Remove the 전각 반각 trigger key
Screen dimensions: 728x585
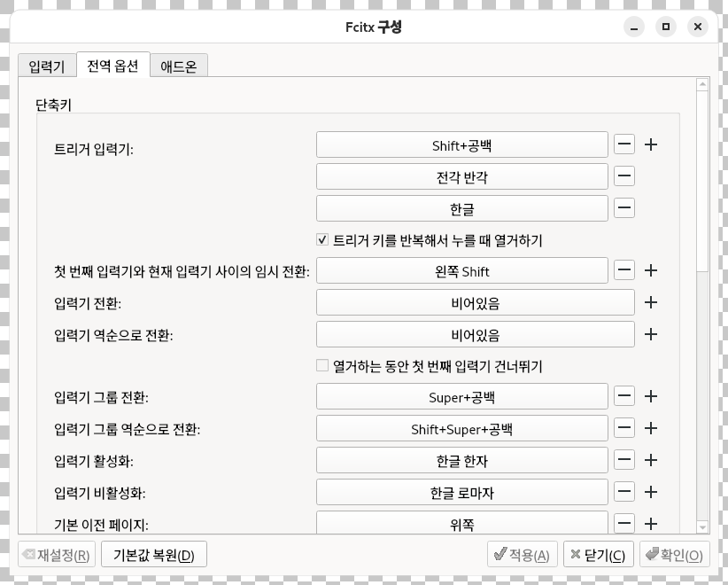click(624, 176)
